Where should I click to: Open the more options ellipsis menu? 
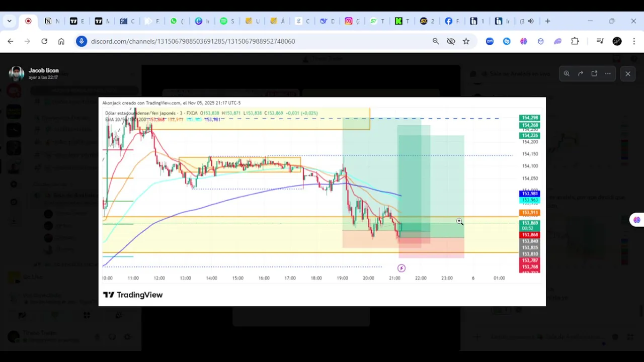[x=608, y=73]
